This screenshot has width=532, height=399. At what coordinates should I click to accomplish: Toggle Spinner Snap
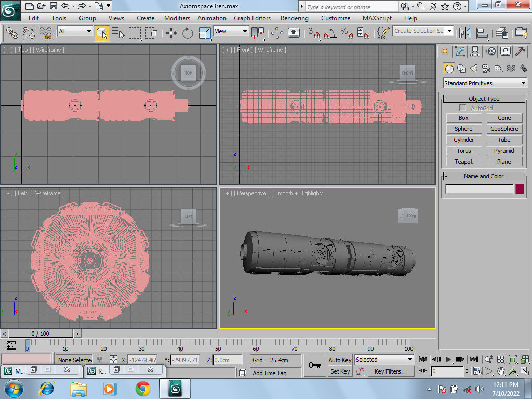point(363,33)
